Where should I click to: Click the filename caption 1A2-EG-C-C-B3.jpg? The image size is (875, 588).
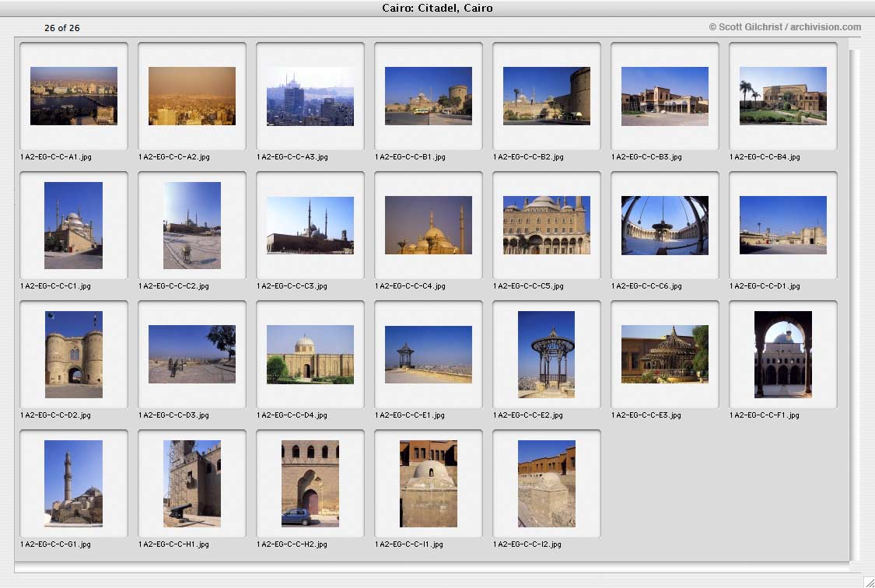[x=647, y=157]
